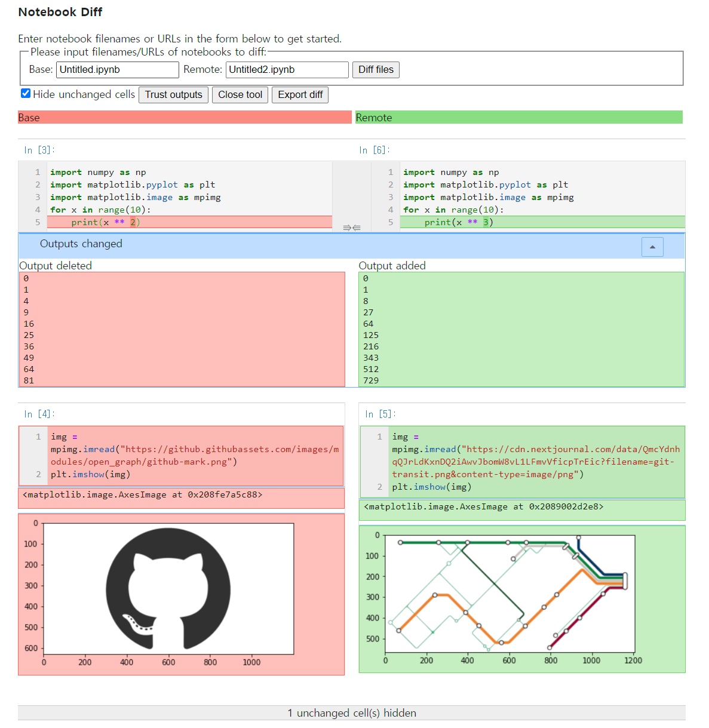The image size is (709, 728).
Task: Click the In [3] cell prompt
Action: 38,150
